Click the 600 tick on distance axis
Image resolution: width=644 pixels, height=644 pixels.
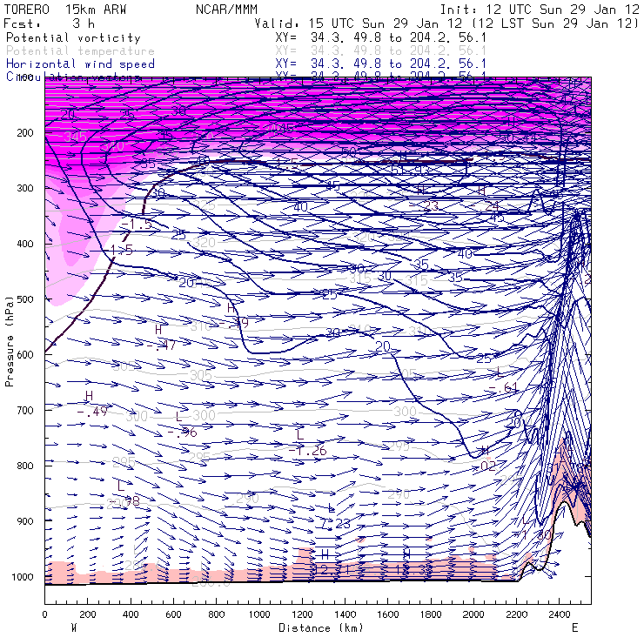(173, 614)
